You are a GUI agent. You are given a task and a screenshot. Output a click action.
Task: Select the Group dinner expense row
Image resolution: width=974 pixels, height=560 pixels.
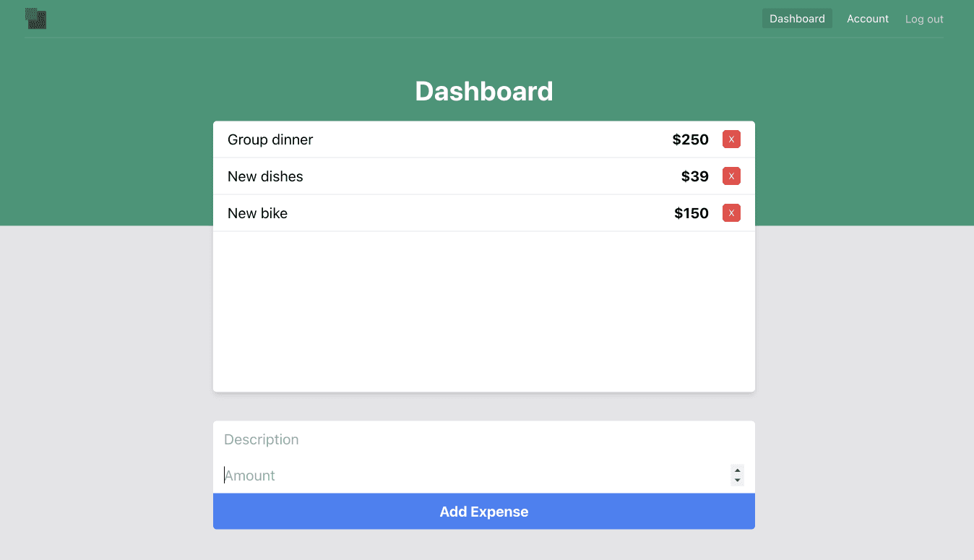click(x=434, y=139)
